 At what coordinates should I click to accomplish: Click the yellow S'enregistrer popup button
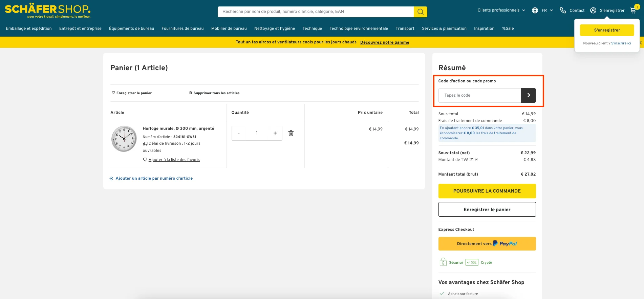coord(607,30)
